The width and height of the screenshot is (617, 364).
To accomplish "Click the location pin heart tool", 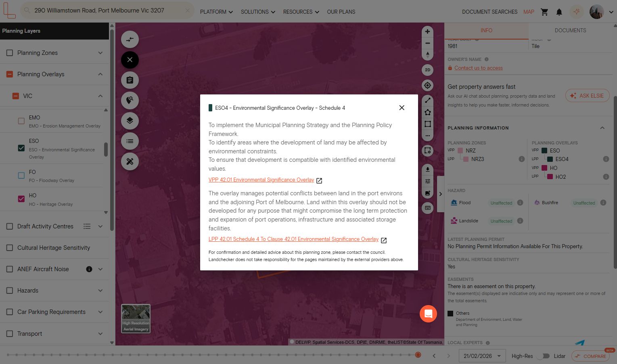I will 130,100.
